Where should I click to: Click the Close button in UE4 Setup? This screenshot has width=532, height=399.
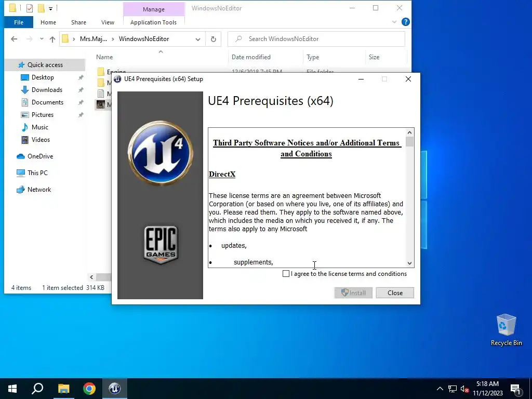click(395, 293)
